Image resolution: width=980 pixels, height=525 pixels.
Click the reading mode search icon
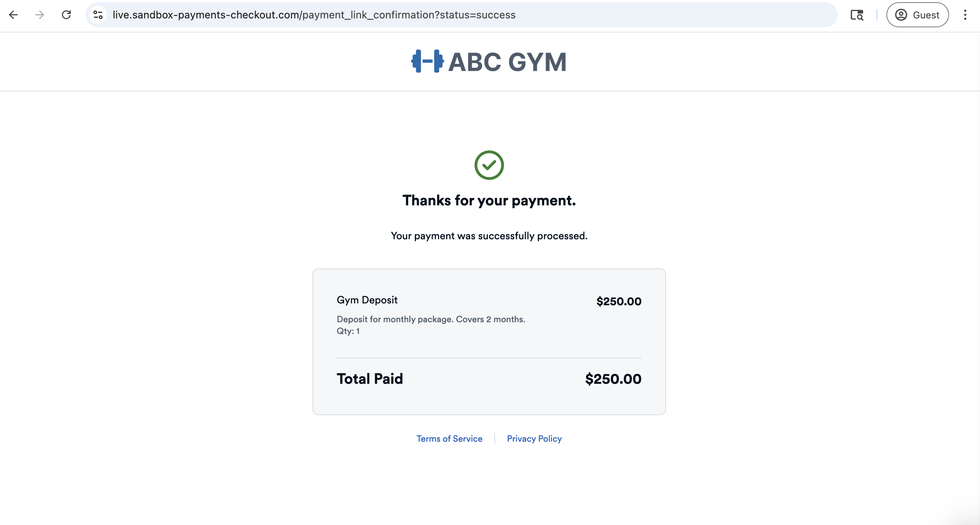coord(857,15)
